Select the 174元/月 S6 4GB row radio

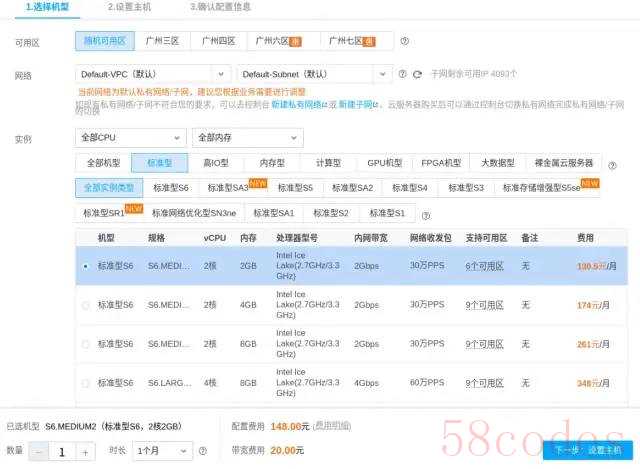[x=85, y=305]
